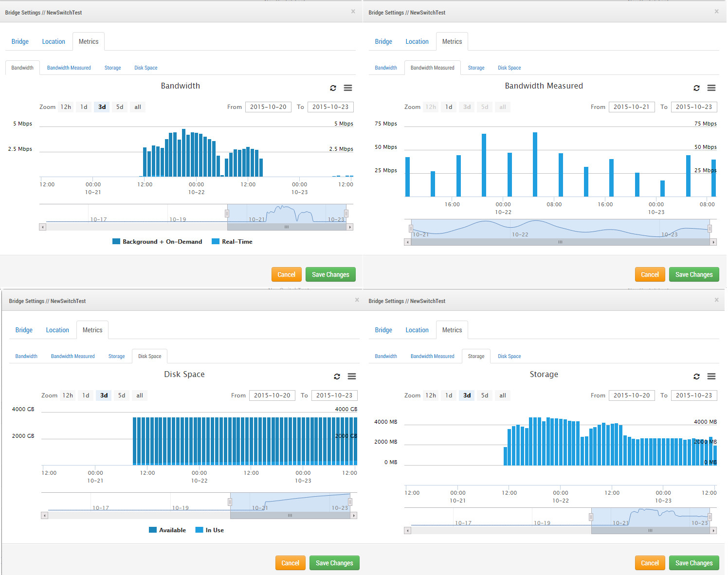Select 5d zoom on the Storage chart
Image resolution: width=728 pixels, height=575 pixels.
pos(484,395)
